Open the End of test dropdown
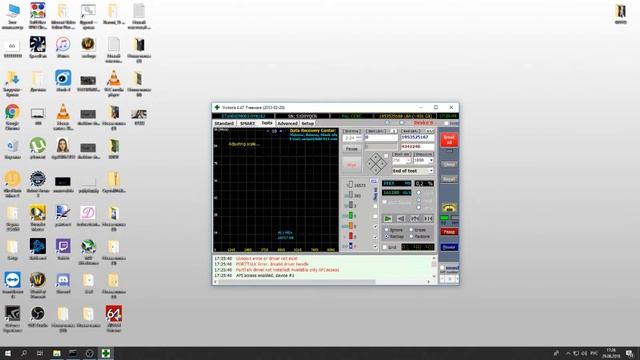Viewport: 640px width, 360px height. coord(413,171)
